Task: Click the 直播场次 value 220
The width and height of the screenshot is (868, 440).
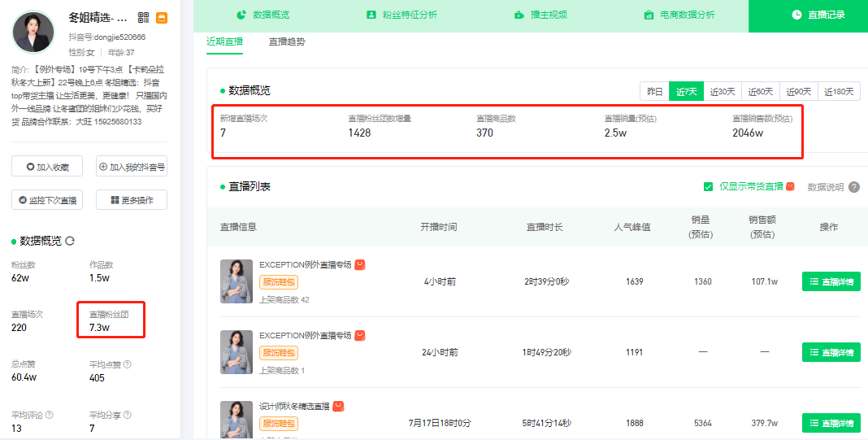Action: point(19,328)
